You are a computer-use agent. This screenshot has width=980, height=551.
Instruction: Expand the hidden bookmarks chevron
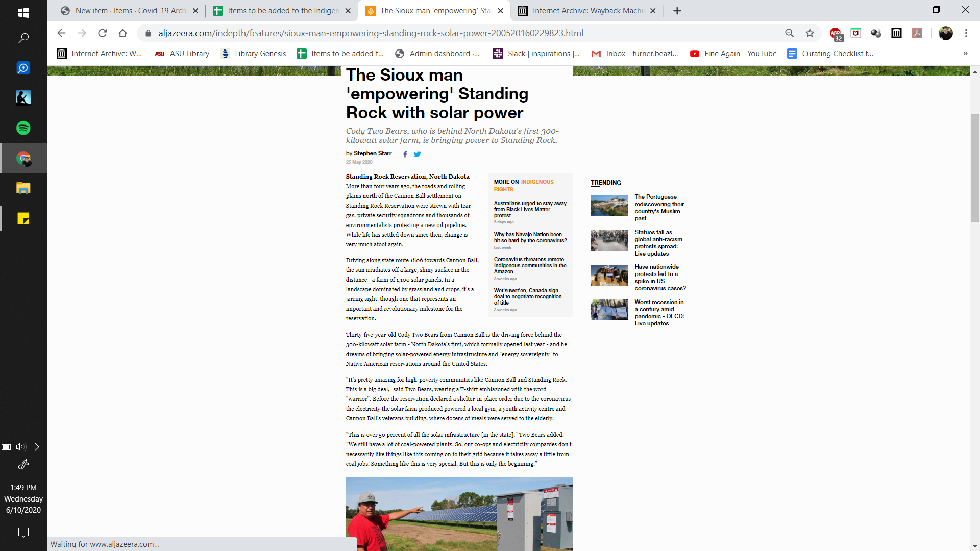[x=965, y=53]
